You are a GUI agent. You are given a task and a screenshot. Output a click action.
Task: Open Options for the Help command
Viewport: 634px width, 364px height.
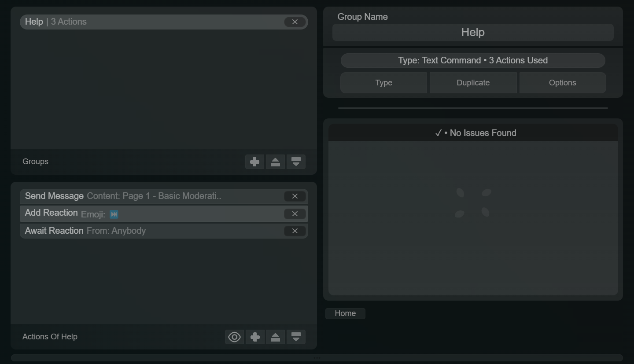coord(562,83)
